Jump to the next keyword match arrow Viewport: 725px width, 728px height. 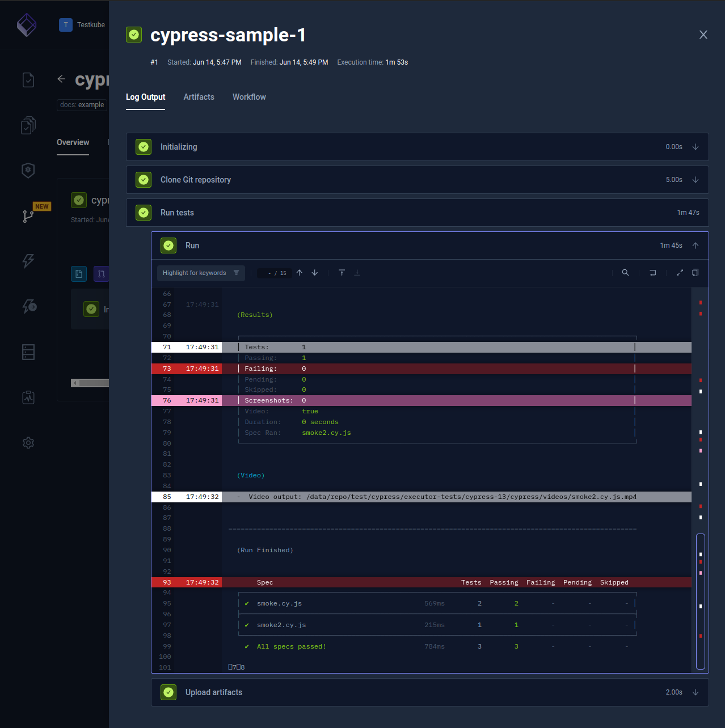(x=314, y=273)
